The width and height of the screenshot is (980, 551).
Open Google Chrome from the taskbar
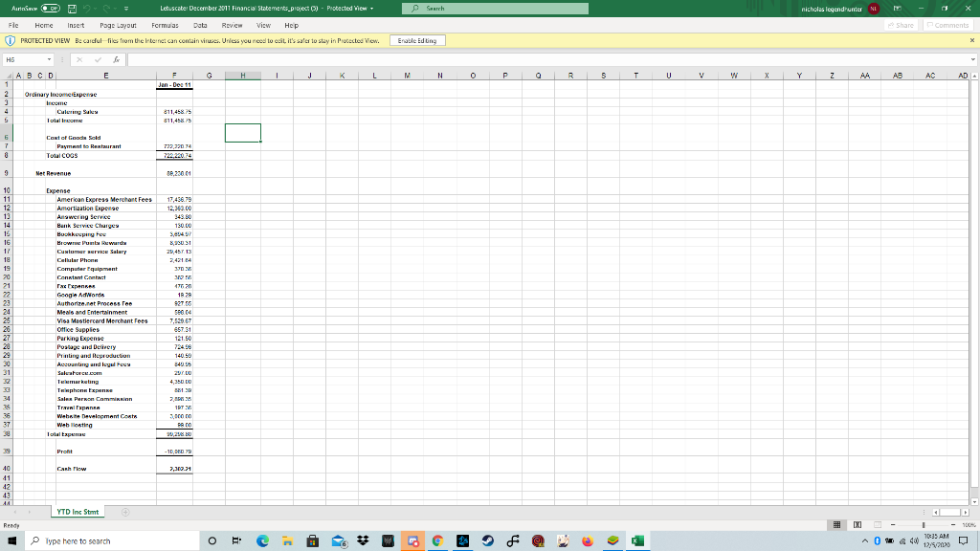[437, 540]
